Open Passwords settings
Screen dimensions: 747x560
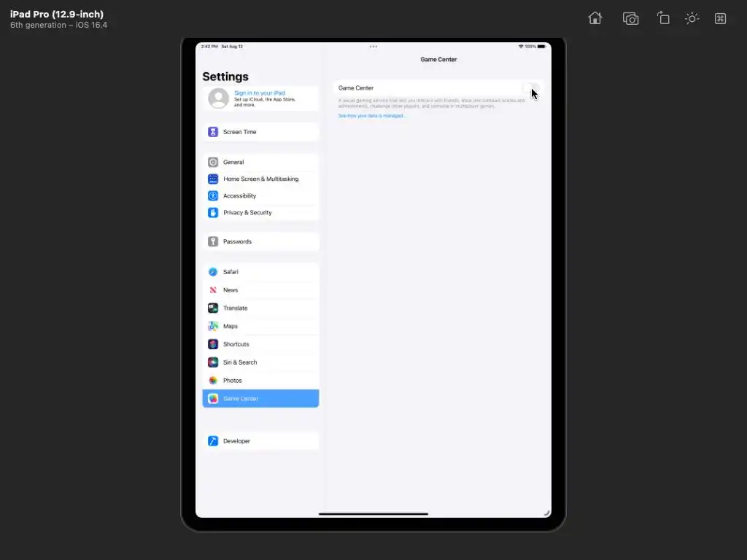[260, 241]
